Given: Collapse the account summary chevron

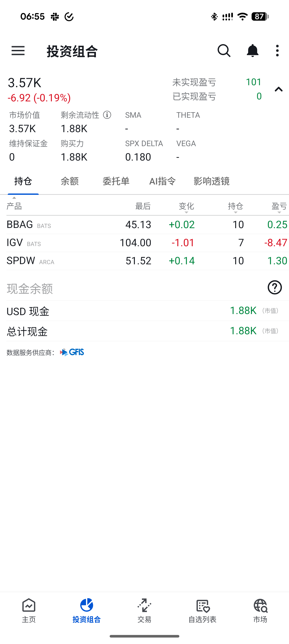Looking at the screenshot, I should point(278,89).
